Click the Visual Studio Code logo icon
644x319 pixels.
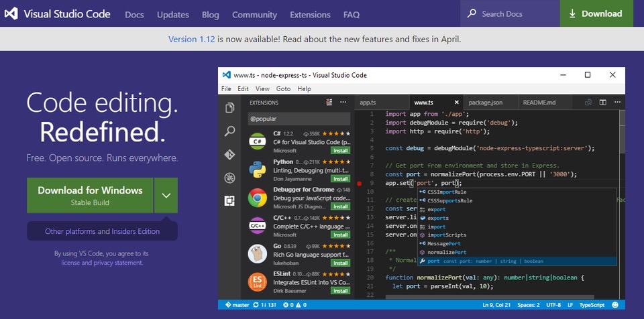(x=11, y=13)
